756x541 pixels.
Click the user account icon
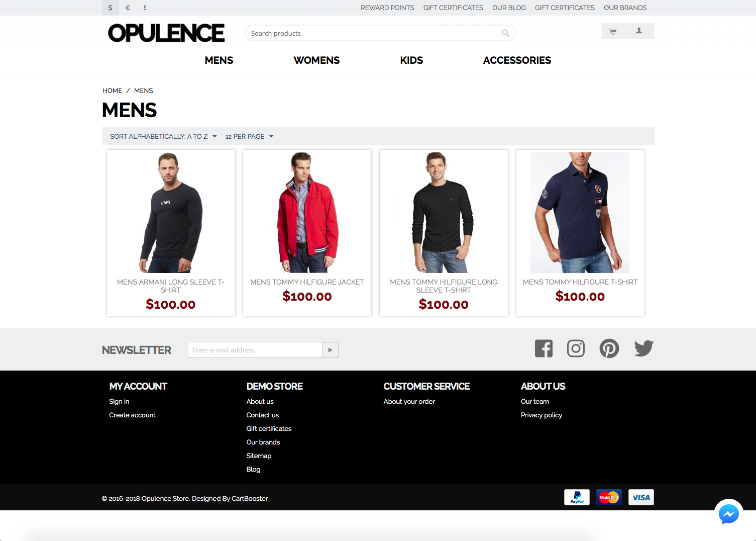[639, 31]
